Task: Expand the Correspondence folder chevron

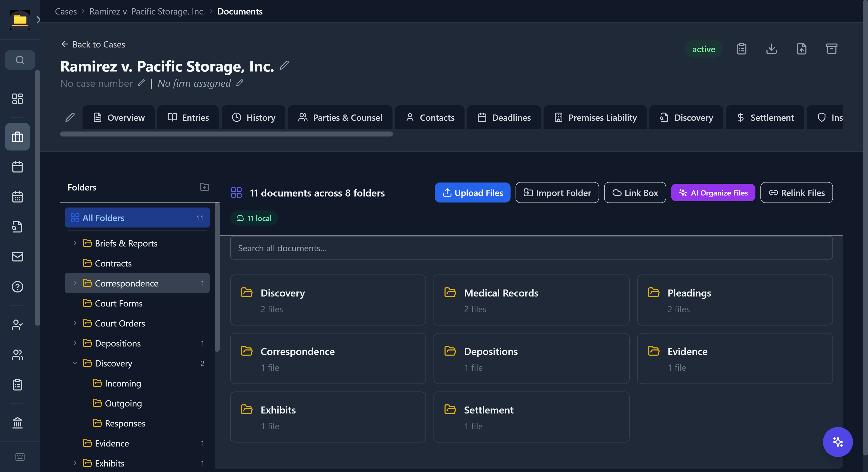Action: pyautogui.click(x=75, y=283)
